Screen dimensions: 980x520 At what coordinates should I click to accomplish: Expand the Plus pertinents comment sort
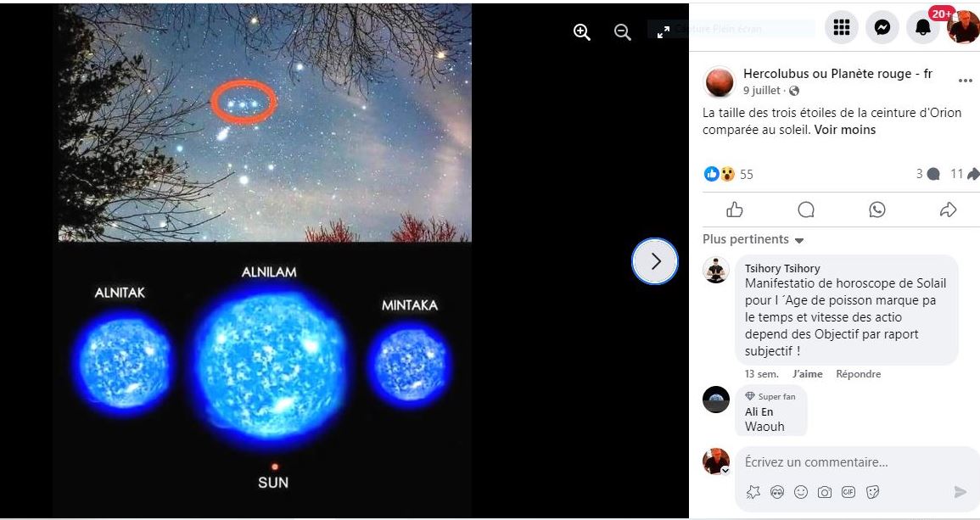[753, 239]
